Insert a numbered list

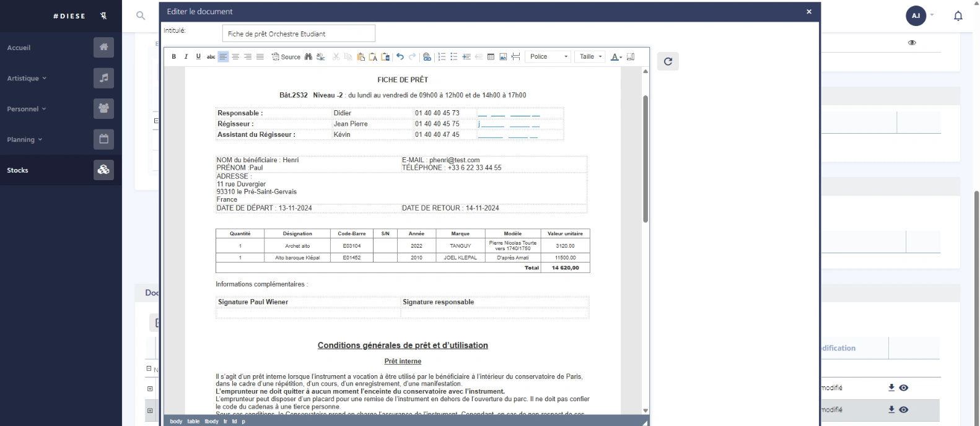coord(442,57)
